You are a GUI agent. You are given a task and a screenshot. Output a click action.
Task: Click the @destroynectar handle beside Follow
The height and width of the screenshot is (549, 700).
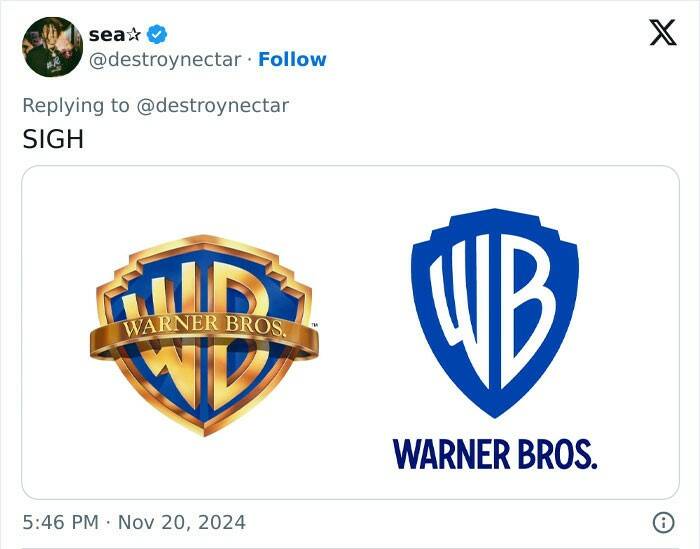click(x=165, y=59)
